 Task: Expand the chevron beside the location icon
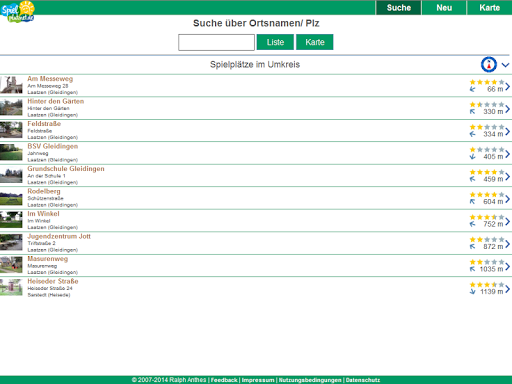click(x=505, y=65)
